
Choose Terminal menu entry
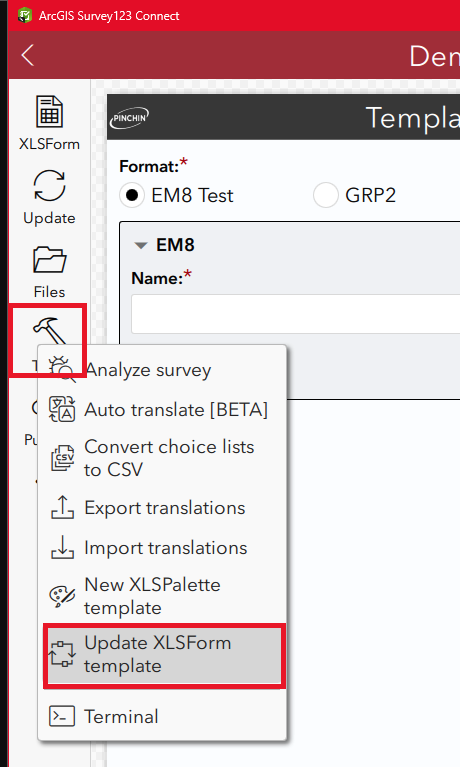coord(162,717)
